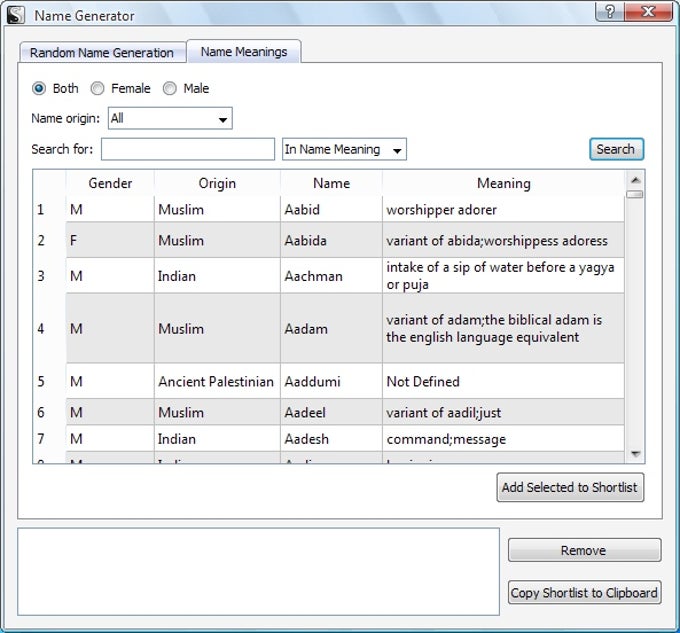
Task: Click the Search button
Action: [x=616, y=149]
